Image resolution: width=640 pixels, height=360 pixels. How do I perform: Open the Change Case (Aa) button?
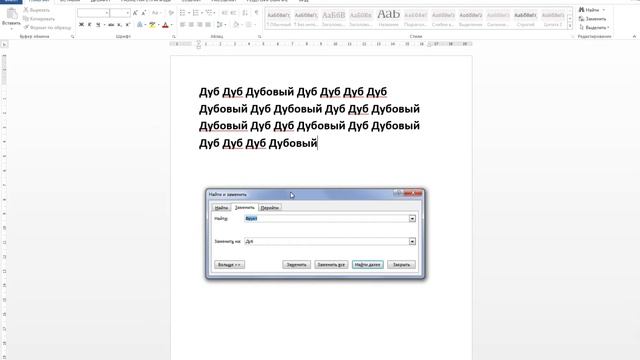156,13
